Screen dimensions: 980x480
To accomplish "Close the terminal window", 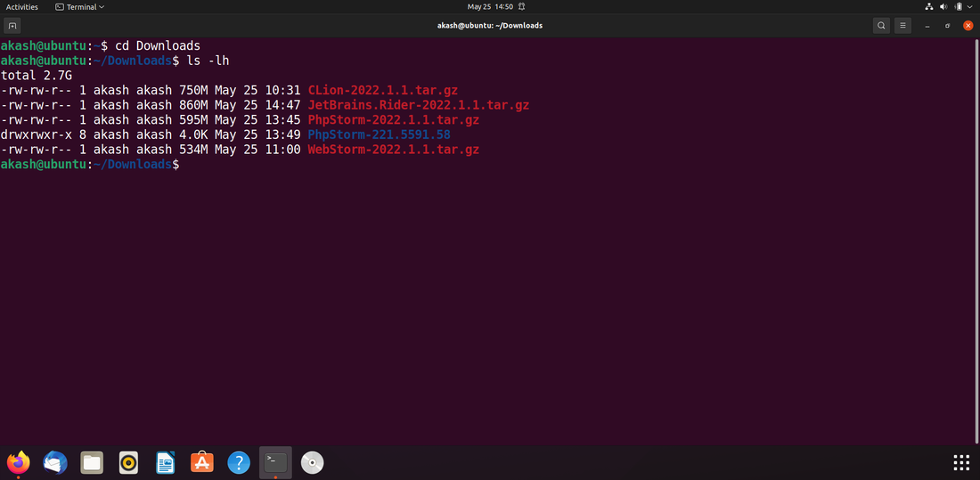I will (968, 26).
